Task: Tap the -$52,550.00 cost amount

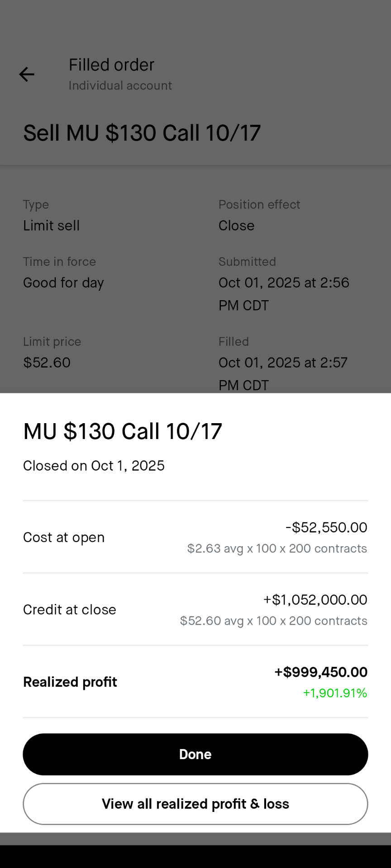Action: point(326,528)
